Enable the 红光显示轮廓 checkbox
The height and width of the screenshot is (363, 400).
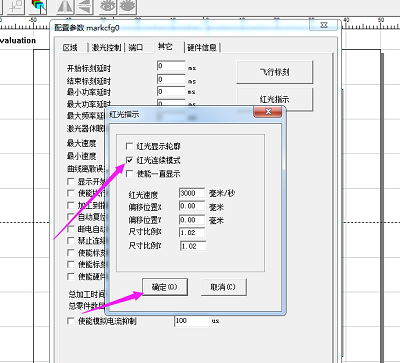coord(129,146)
